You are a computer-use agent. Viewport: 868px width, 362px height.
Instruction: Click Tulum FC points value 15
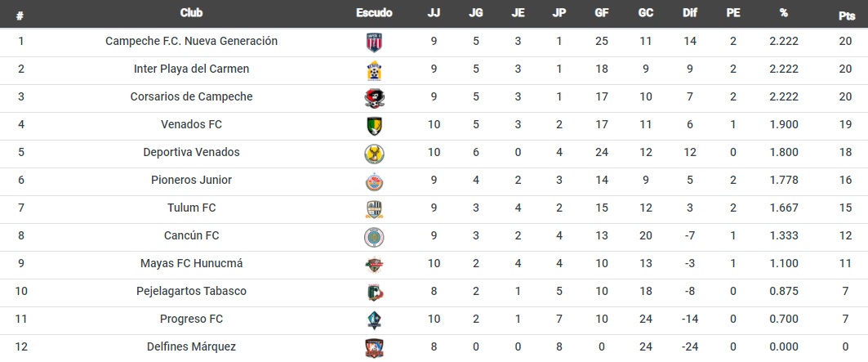tap(845, 208)
